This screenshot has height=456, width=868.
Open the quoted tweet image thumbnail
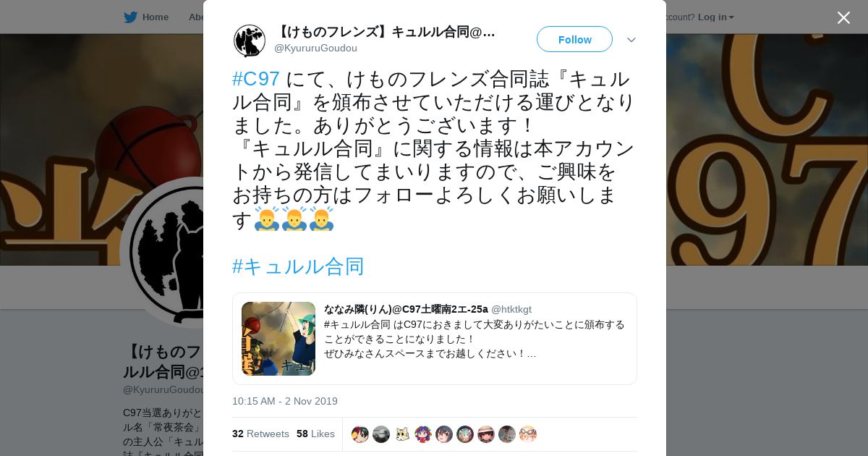pos(278,339)
